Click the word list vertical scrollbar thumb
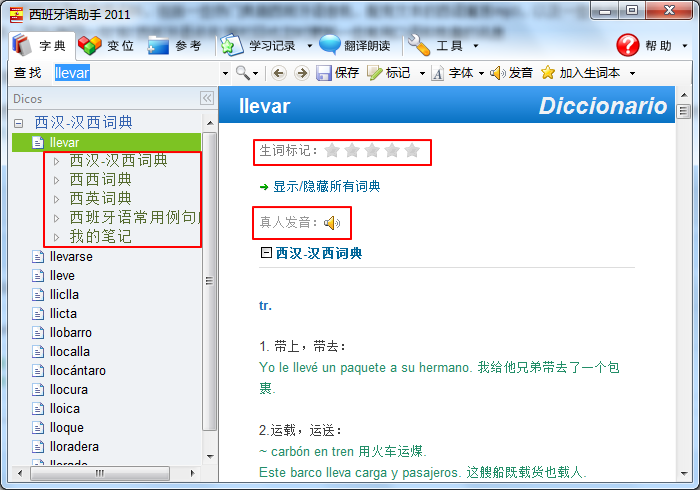Image resolution: width=700 pixels, height=490 pixels. click(x=209, y=281)
